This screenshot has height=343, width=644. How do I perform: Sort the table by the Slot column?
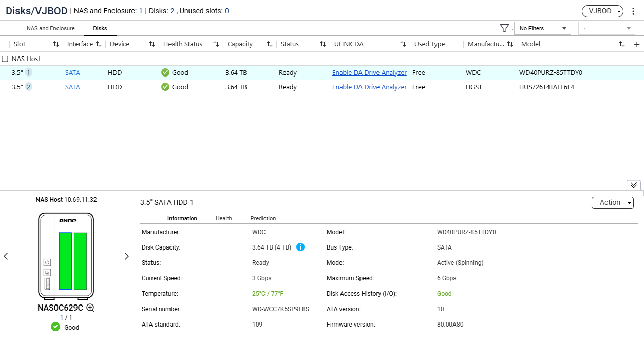pos(55,44)
